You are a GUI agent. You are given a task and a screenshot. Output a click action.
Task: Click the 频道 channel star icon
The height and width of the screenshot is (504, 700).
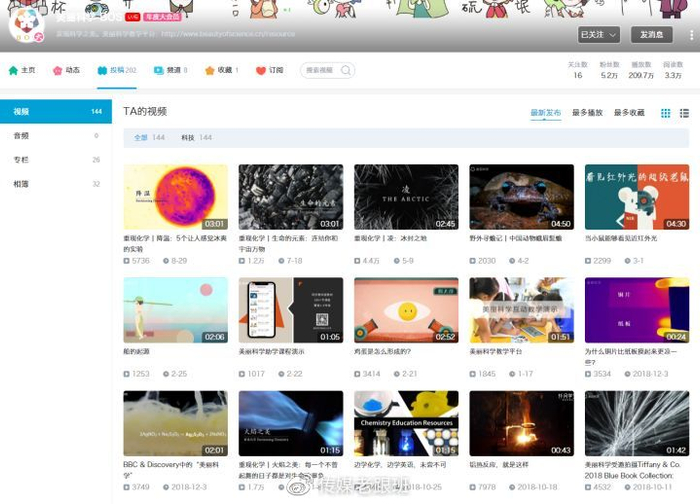158,71
